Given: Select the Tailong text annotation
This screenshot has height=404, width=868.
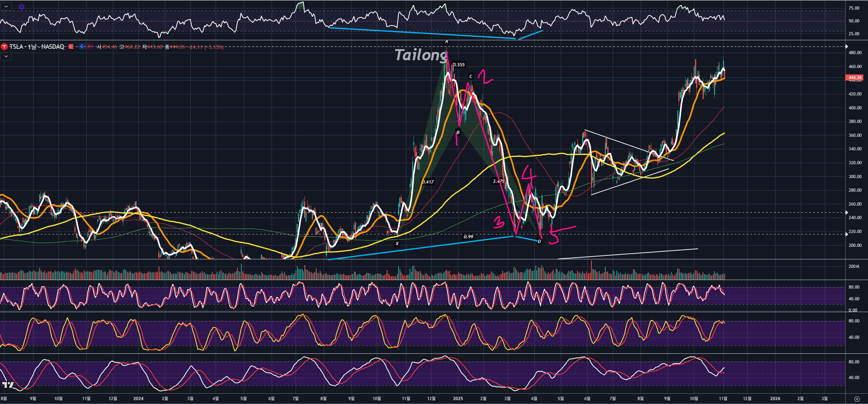Looking at the screenshot, I should pos(421,55).
